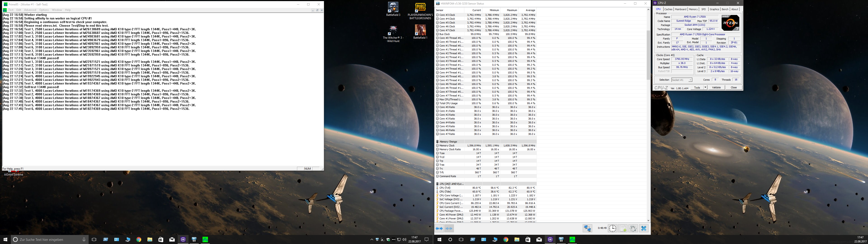Image resolution: width=868 pixels, height=244 pixels.
Task: Open Socket #1 selection combo box
Action: coord(682,80)
